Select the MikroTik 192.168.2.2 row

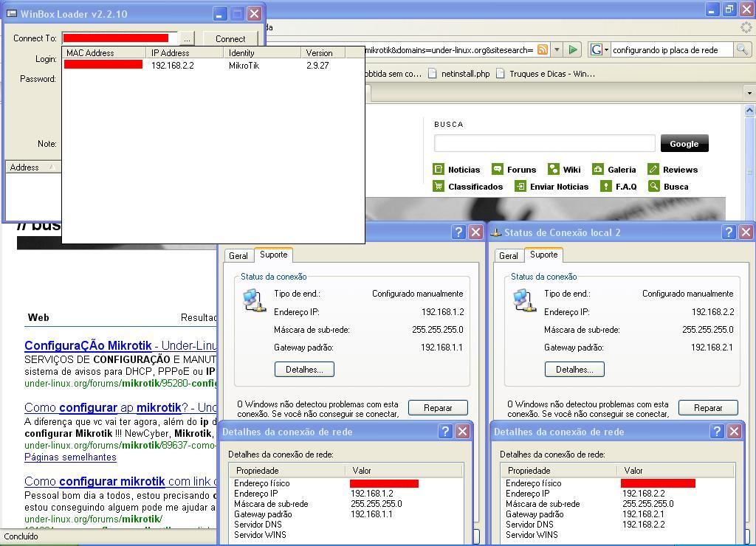pyautogui.click(x=213, y=65)
